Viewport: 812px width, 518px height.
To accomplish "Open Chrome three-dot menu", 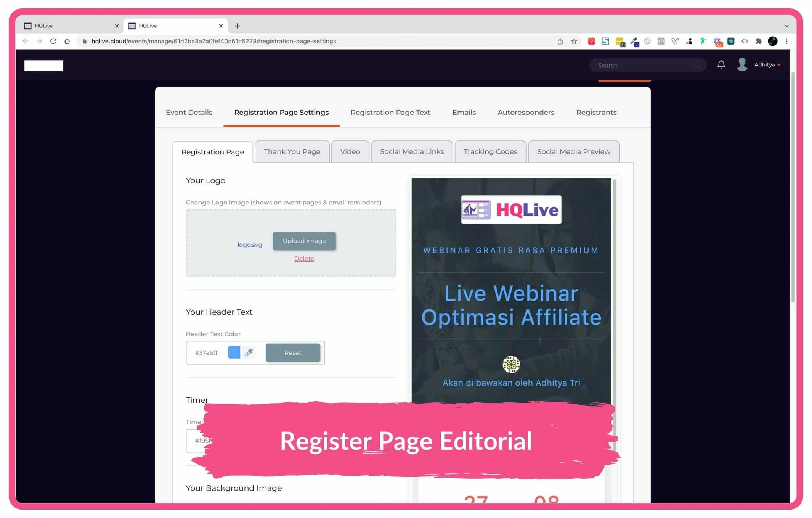I will (786, 41).
